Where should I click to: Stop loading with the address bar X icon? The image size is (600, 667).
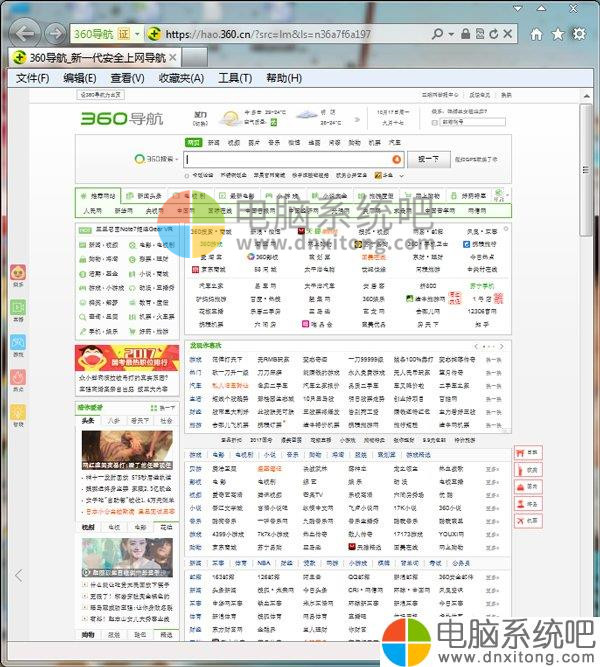(x=508, y=34)
